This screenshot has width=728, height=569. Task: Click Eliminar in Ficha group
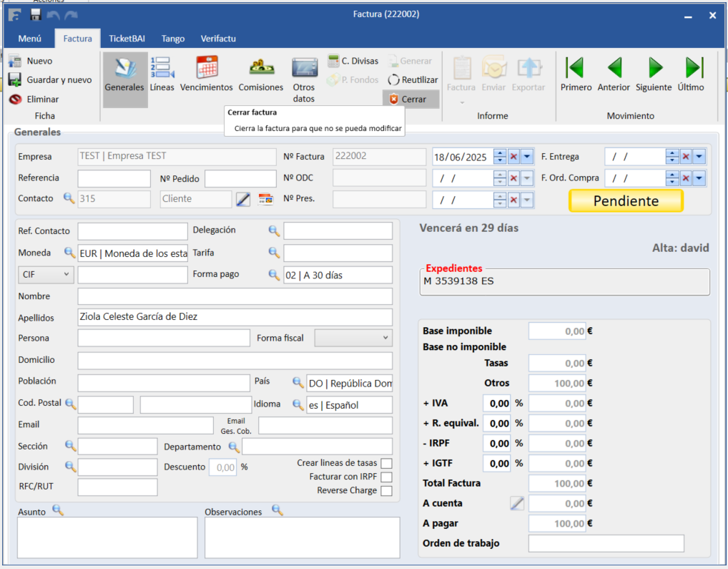[34, 99]
